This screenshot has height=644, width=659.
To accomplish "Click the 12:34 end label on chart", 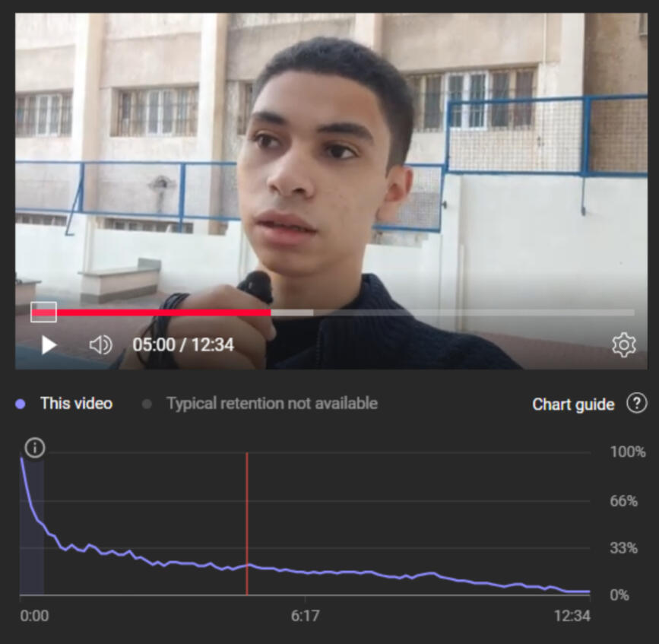I will [x=572, y=616].
